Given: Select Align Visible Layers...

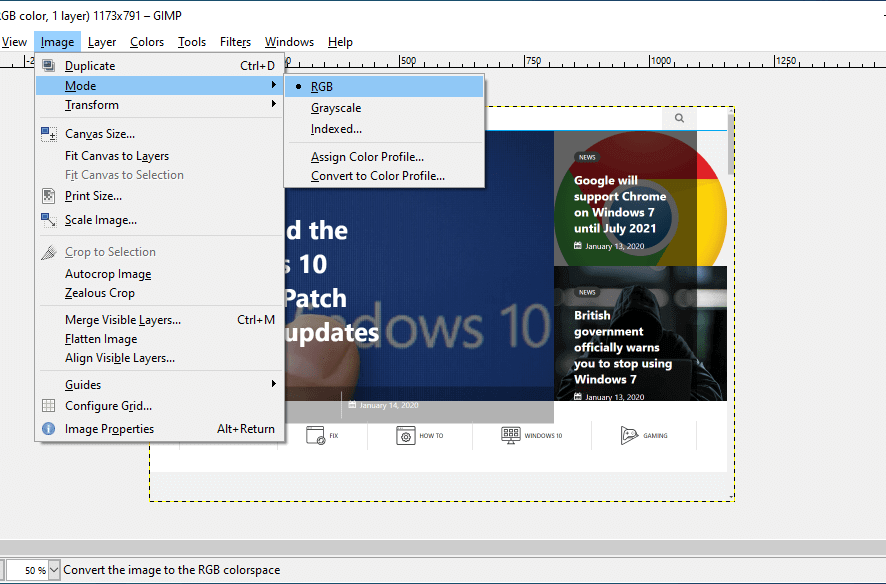Looking at the screenshot, I should [x=159, y=358].
